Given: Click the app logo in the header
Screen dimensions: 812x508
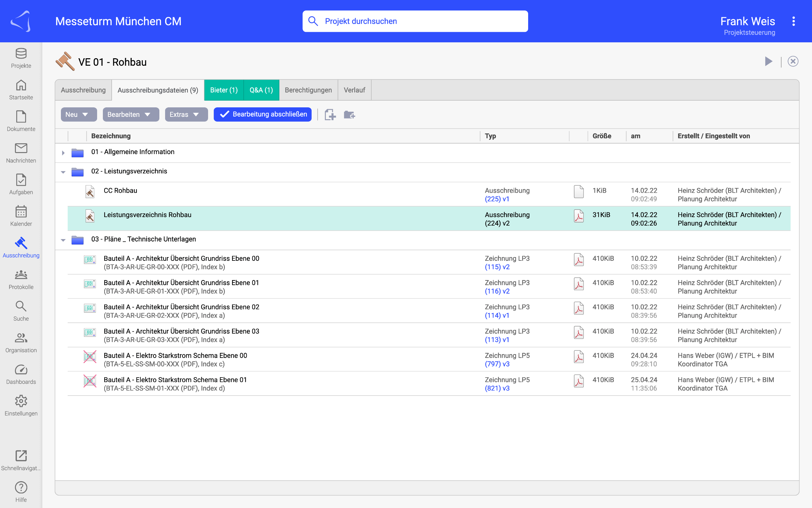Looking at the screenshot, I should pyautogui.click(x=21, y=21).
